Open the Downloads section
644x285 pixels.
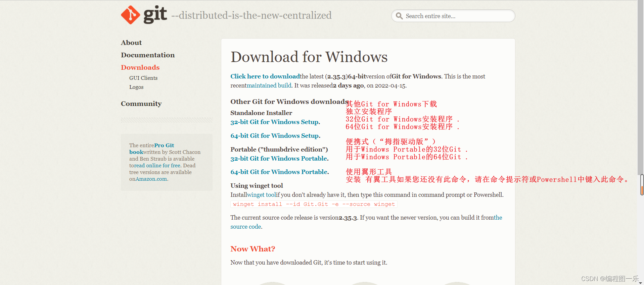[x=140, y=67]
